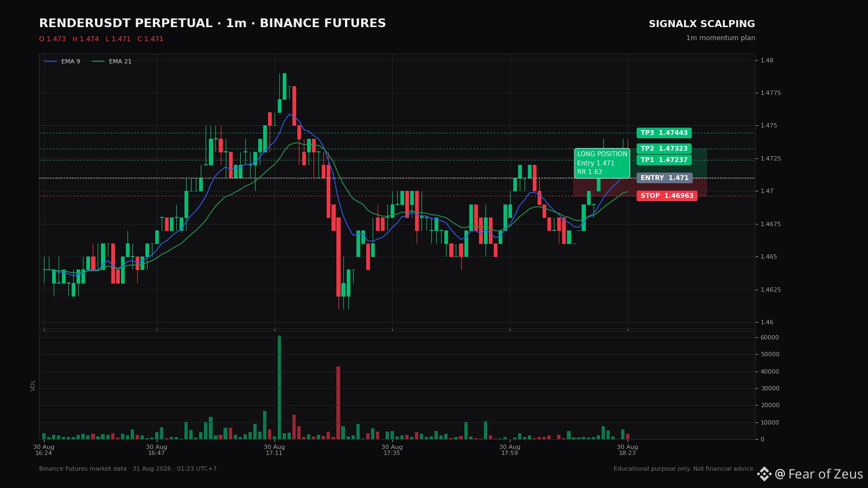This screenshot has width=868, height=488.
Task: Click the 1.4775 price axis tick
Action: pos(771,93)
